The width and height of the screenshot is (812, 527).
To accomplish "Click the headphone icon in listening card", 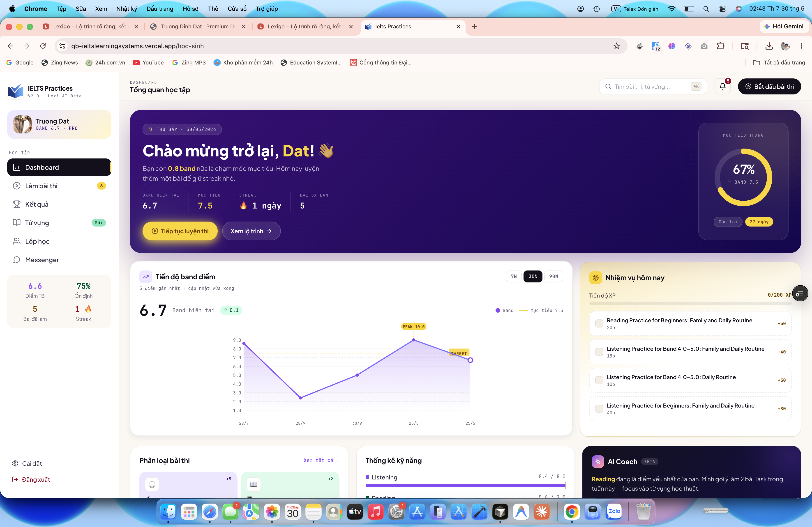I will (x=152, y=484).
